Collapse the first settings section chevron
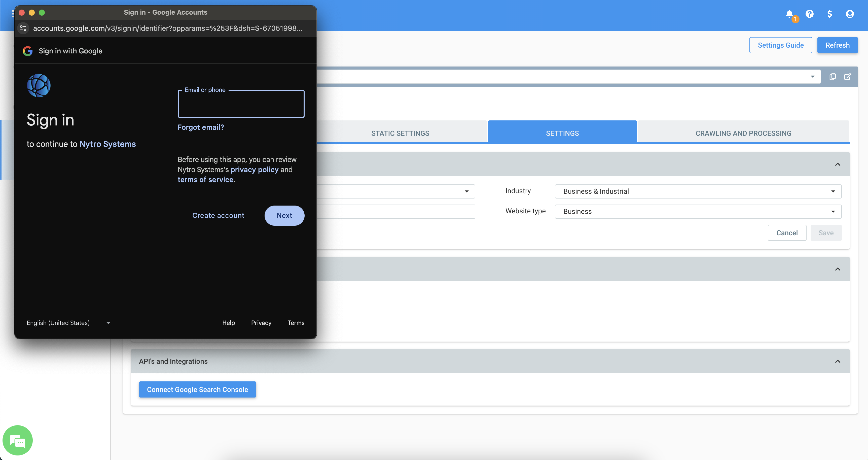Image resolution: width=868 pixels, height=460 pixels. click(x=838, y=164)
